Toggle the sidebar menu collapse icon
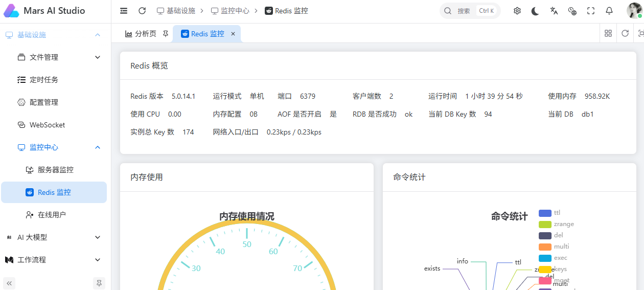Screen dimensions: 644x290 [x=124, y=11]
